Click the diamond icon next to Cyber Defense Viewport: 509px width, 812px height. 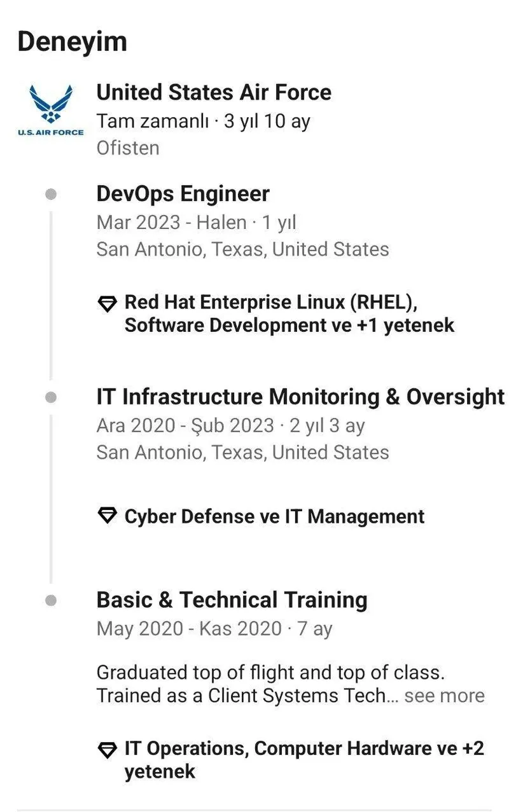[107, 516]
